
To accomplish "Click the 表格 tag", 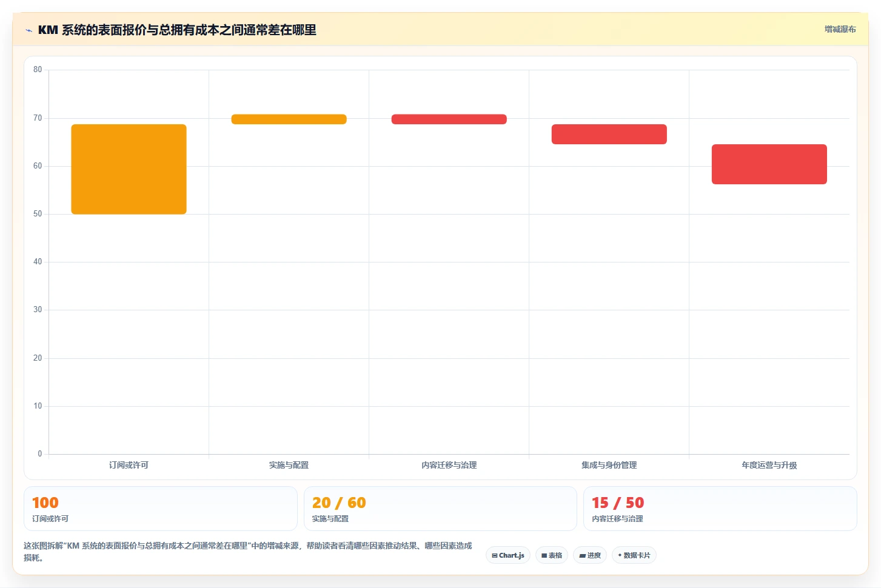I will 552,555.
